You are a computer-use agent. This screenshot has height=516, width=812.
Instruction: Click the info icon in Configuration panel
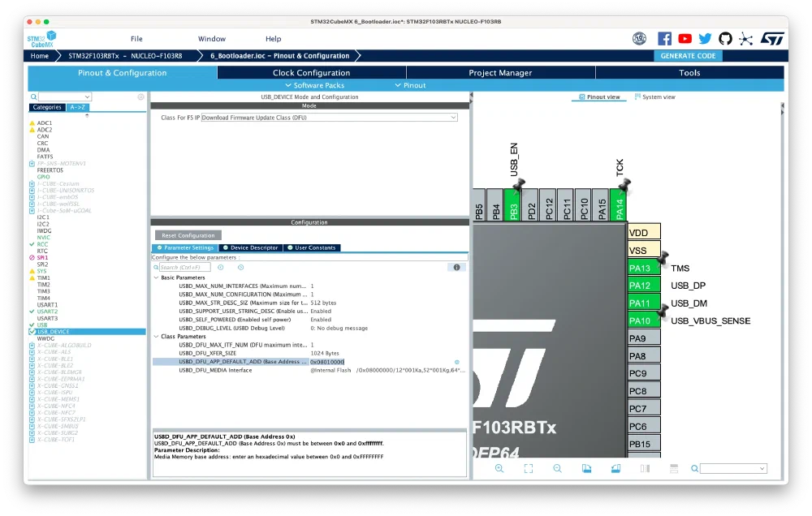coord(456,267)
